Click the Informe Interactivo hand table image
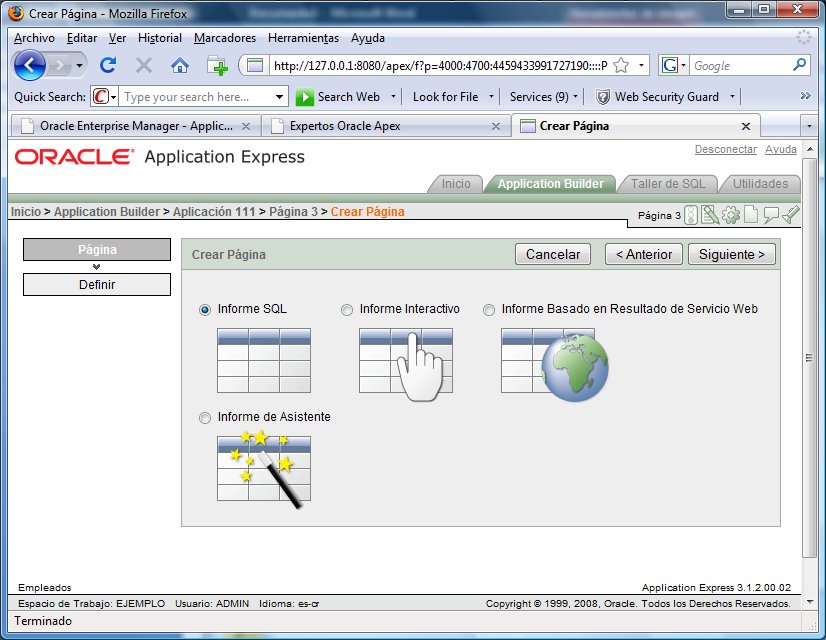826x640 pixels. [x=406, y=363]
